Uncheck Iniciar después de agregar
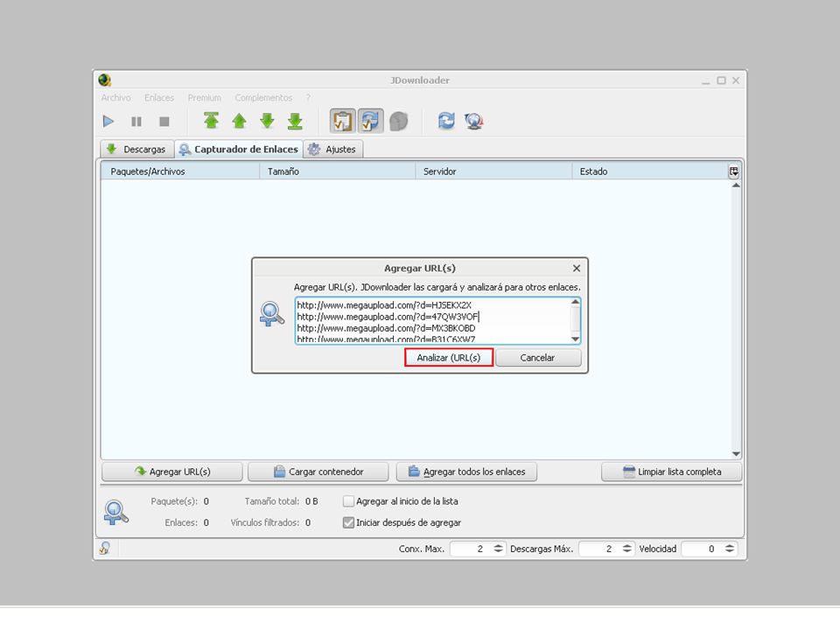Image resolution: width=840 pixels, height=630 pixels. click(348, 522)
